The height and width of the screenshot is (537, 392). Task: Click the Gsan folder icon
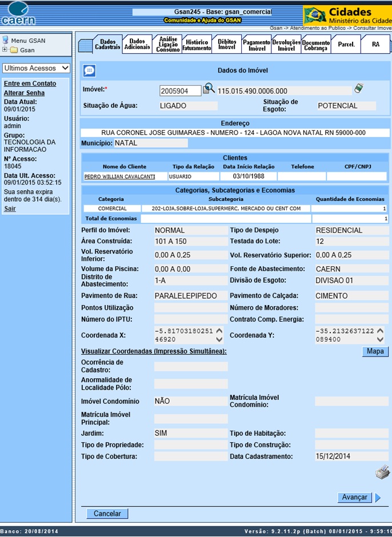14,50
